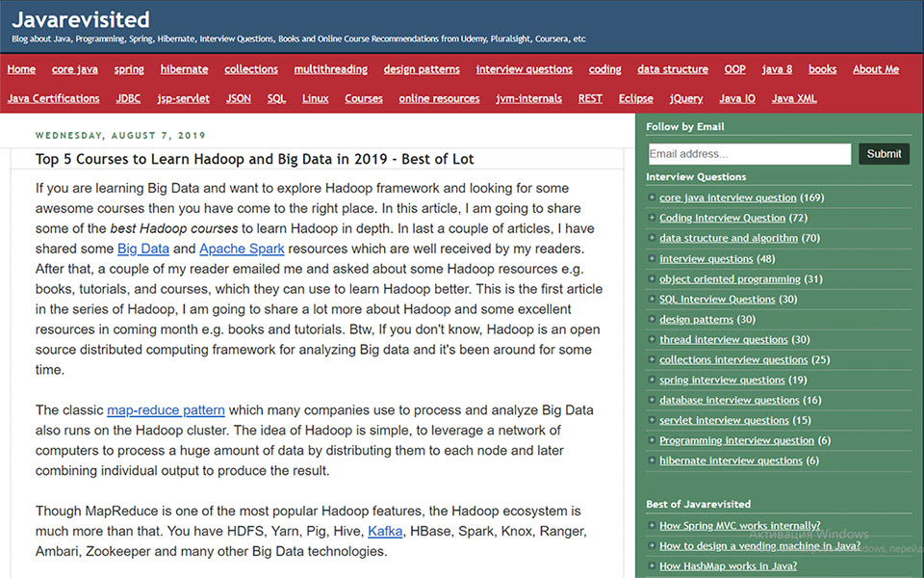The width and height of the screenshot is (924, 578).
Task: Click the Javarevisited blog title
Action: (x=81, y=19)
